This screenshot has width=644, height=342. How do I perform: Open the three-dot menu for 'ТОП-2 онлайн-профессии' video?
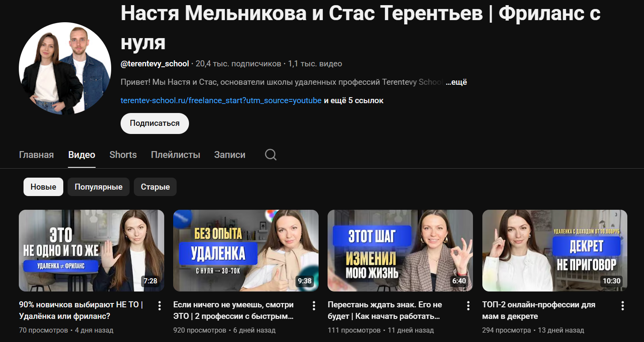tap(622, 305)
